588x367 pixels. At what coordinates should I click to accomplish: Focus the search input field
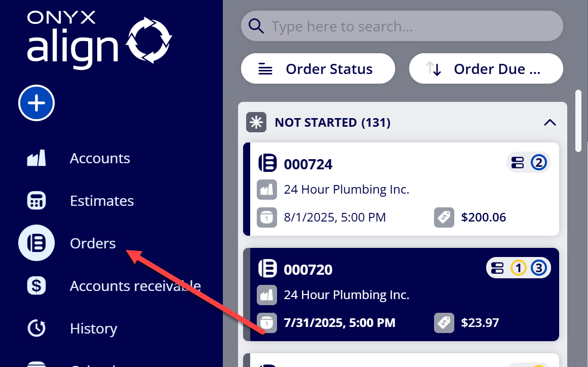tap(402, 26)
